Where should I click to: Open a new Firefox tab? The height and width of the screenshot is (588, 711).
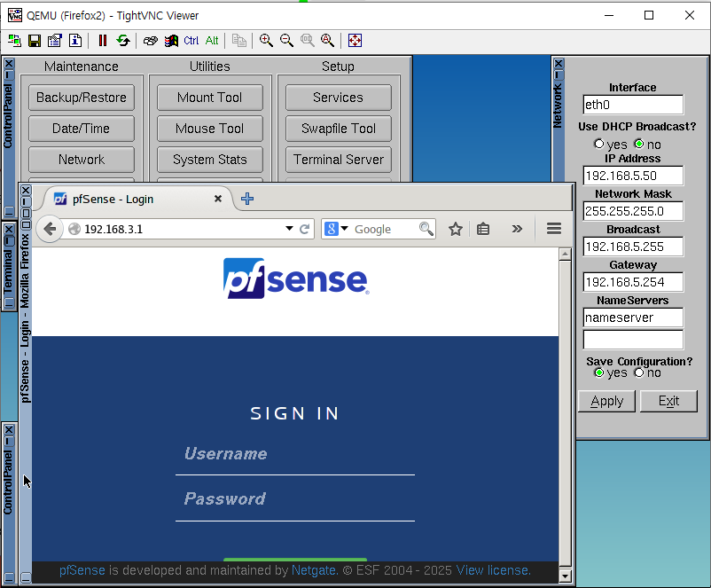pos(247,199)
